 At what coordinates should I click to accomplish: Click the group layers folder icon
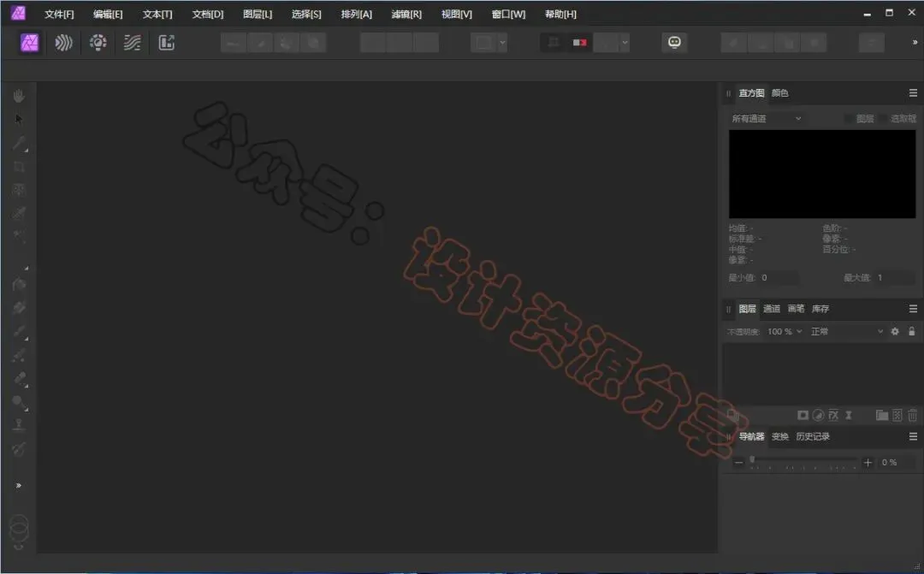[881, 416]
